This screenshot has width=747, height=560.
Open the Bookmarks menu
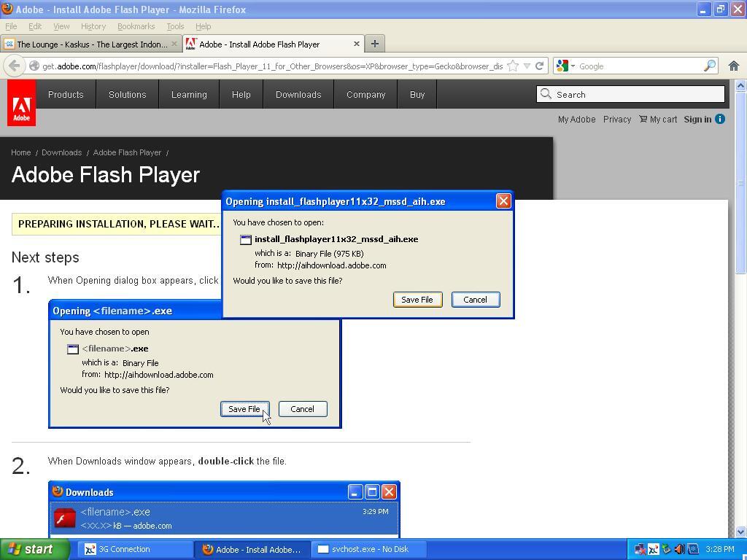136,26
